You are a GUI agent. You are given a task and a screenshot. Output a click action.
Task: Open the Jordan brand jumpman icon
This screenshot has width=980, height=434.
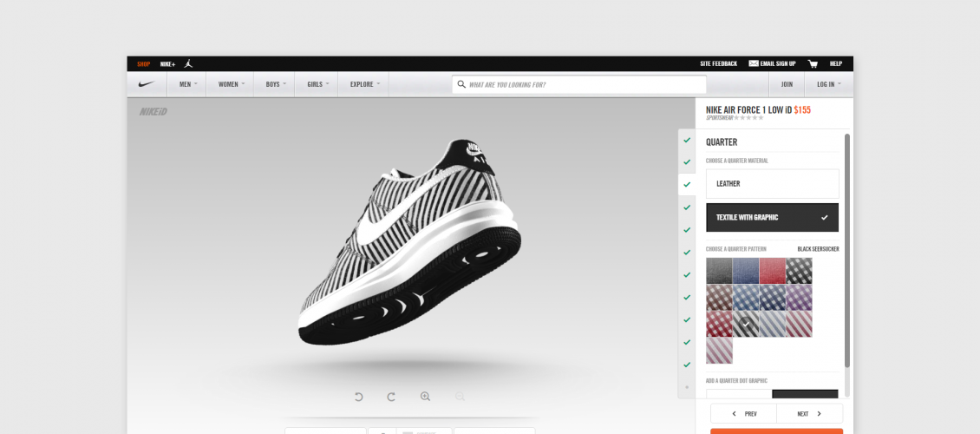(x=189, y=63)
